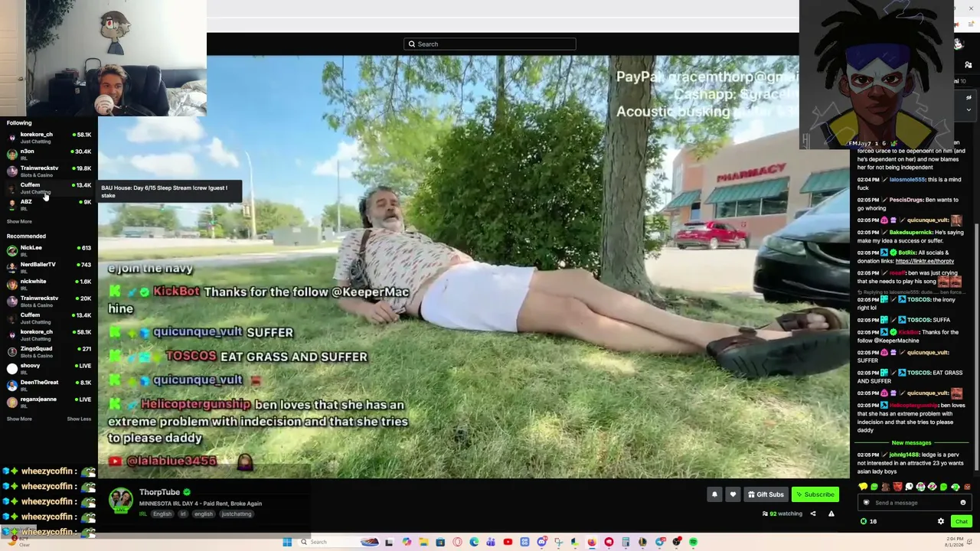Open NerdBallerTV recommended channel
This screenshot has width=980, height=551.
click(49, 268)
